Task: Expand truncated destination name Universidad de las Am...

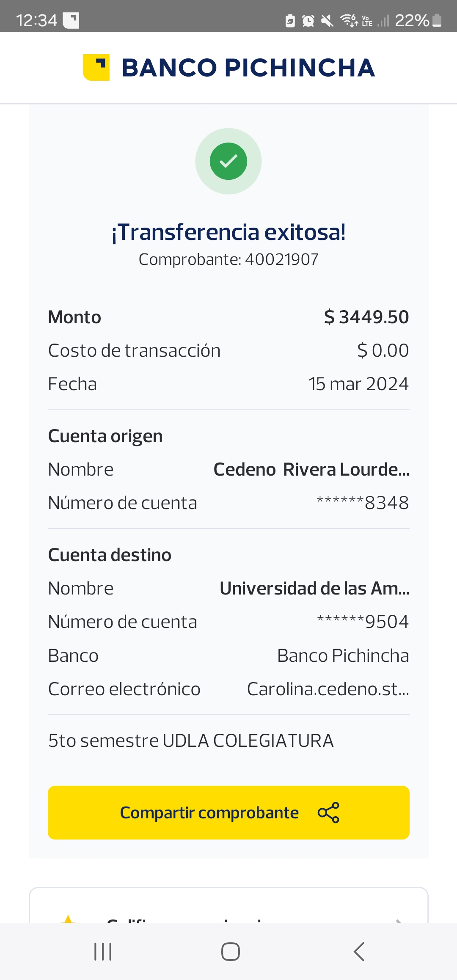Action: (x=314, y=588)
